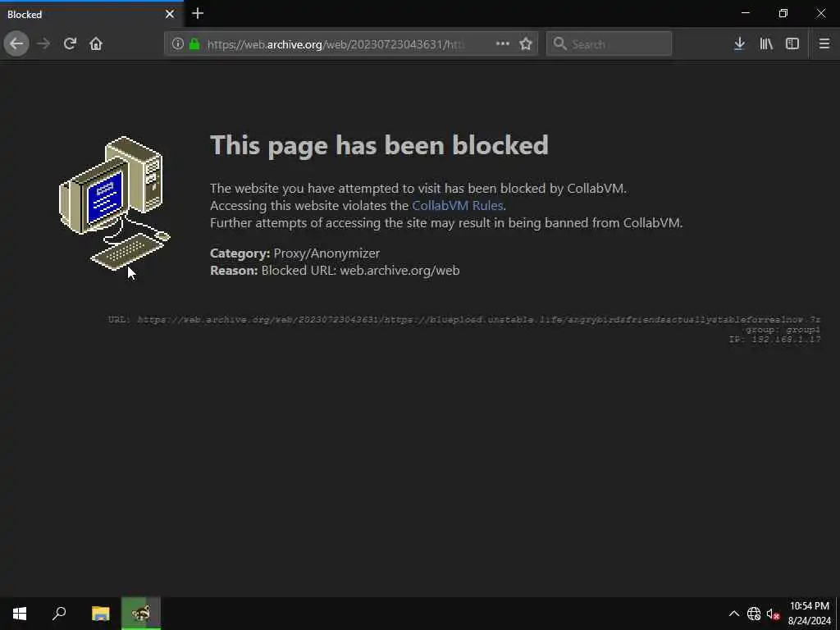
Task: Click the 'Reason: Blocked URL' line
Action: click(335, 270)
